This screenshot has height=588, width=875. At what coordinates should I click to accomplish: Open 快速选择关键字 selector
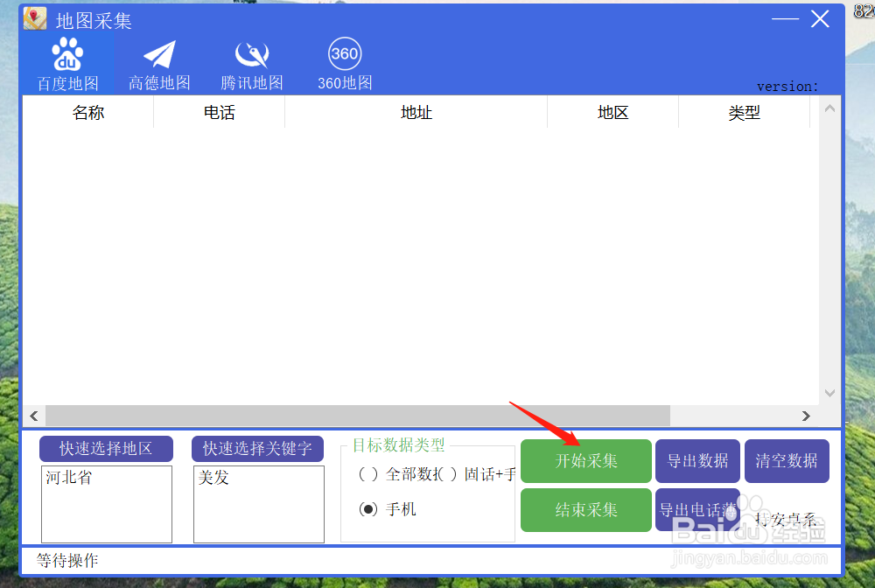257,449
